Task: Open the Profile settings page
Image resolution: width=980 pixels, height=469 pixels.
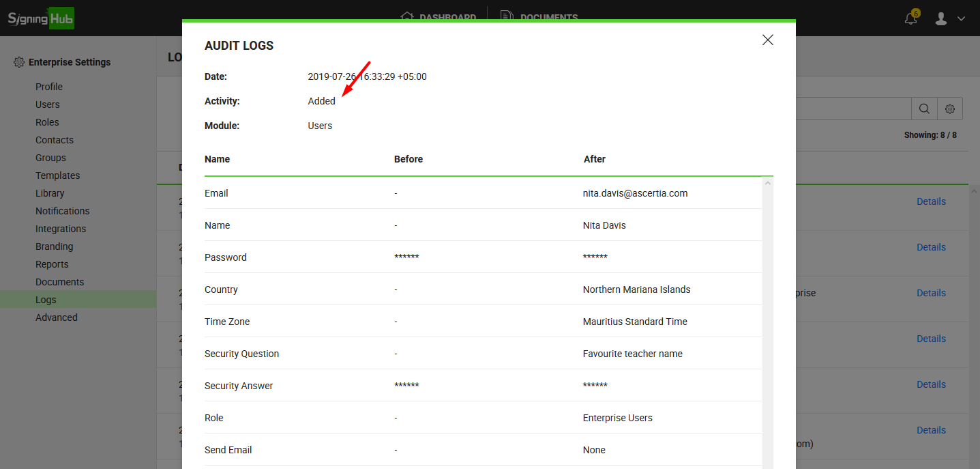Action: pyautogui.click(x=49, y=87)
